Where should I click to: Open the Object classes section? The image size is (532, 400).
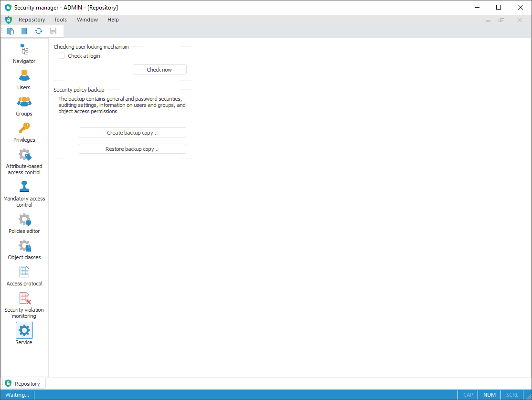pyautogui.click(x=24, y=250)
